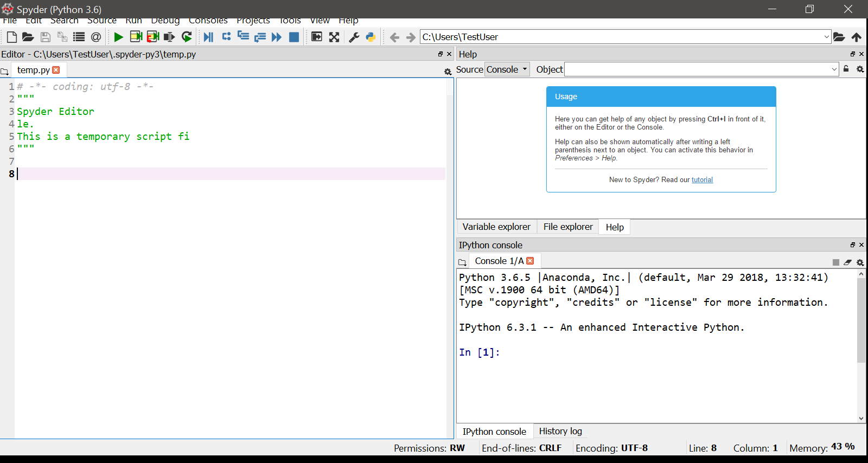Start debugging file icon

pos(208,37)
